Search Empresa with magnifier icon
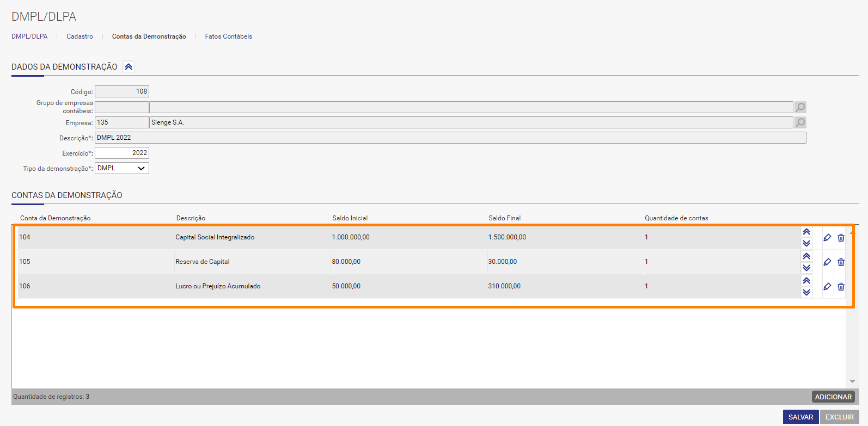The image size is (868, 426). (x=800, y=122)
